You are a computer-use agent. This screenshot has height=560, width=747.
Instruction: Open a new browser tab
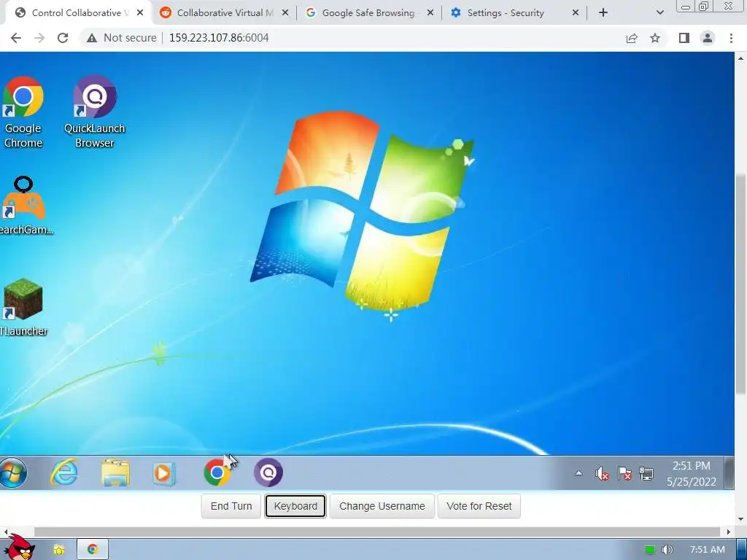tap(603, 13)
